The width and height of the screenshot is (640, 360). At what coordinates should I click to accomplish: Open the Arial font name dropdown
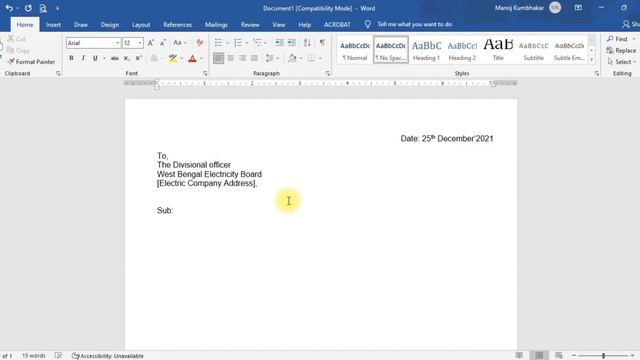[117, 43]
